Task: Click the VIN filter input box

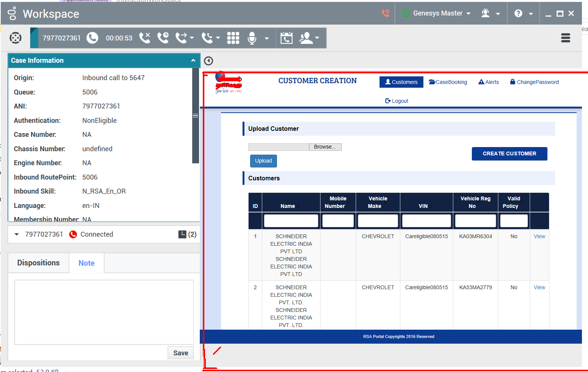Action: [x=426, y=221]
